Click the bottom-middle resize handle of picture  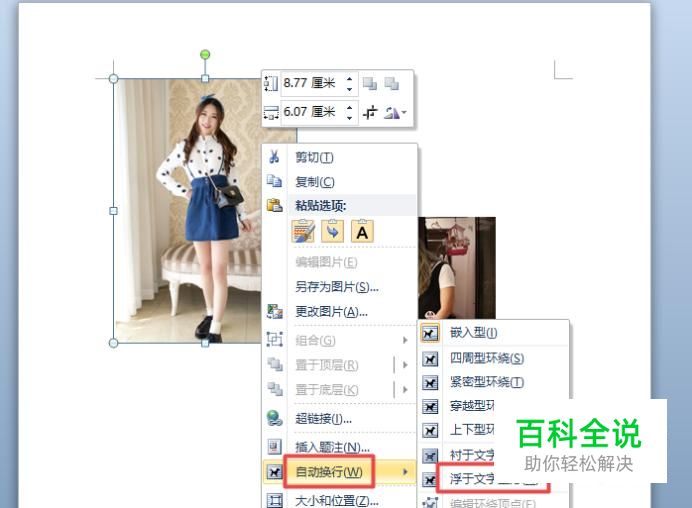pos(205,343)
